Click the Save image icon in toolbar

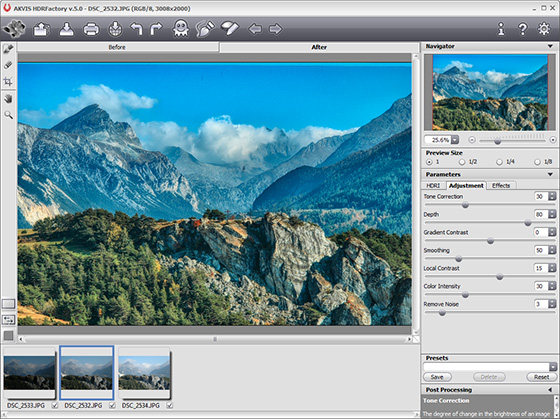click(66, 29)
